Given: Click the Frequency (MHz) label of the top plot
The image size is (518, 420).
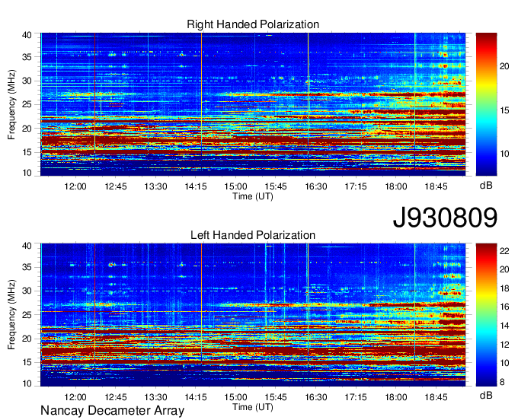Looking at the screenshot, I should (11, 104).
